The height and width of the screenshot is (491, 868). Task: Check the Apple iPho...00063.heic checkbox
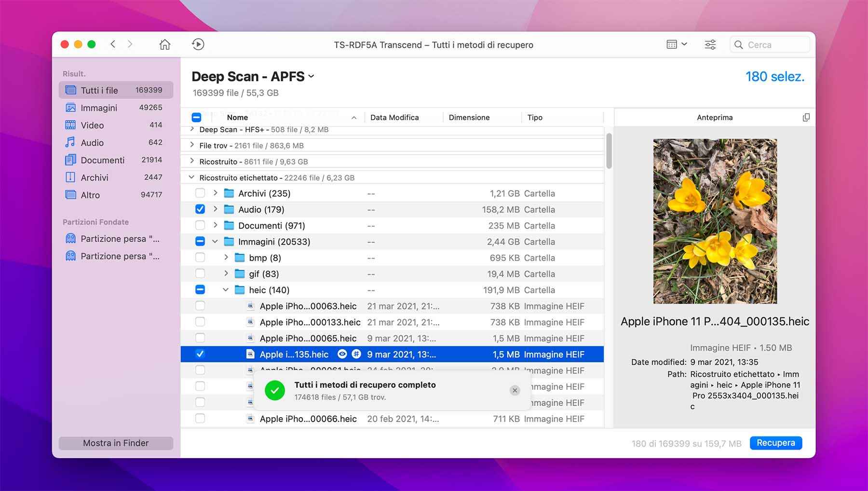pos(200,306)
